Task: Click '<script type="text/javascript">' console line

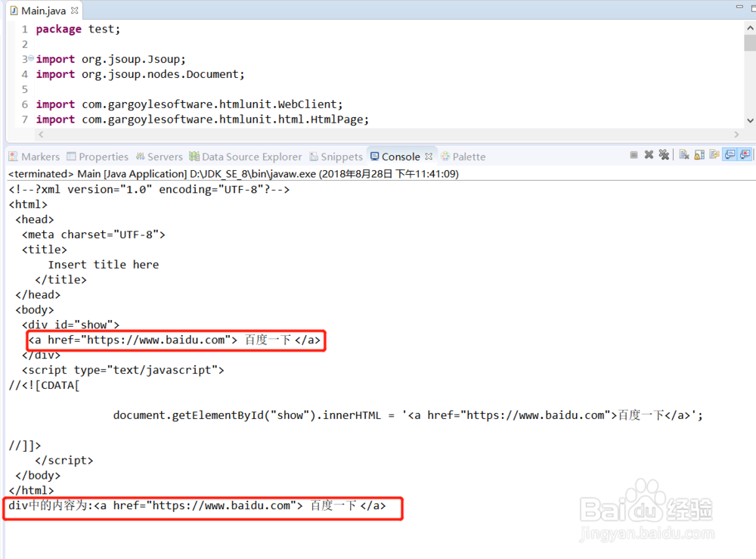Action: click(123, 370)
